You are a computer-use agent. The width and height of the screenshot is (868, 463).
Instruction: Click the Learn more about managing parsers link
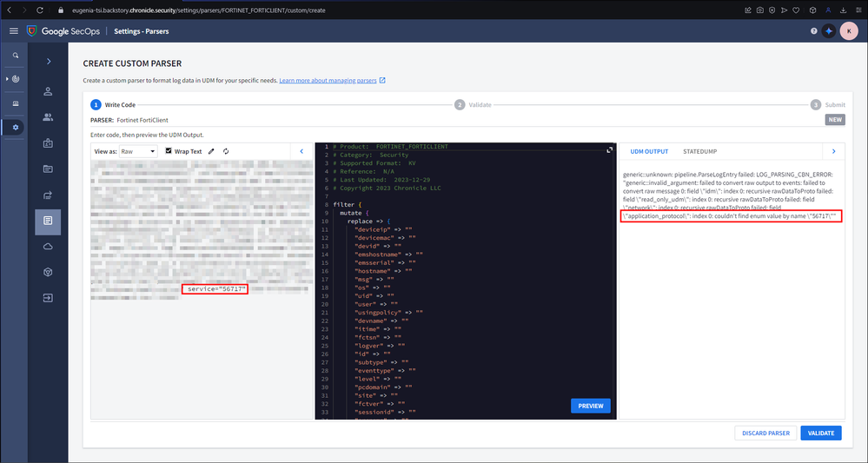[328, 80]
